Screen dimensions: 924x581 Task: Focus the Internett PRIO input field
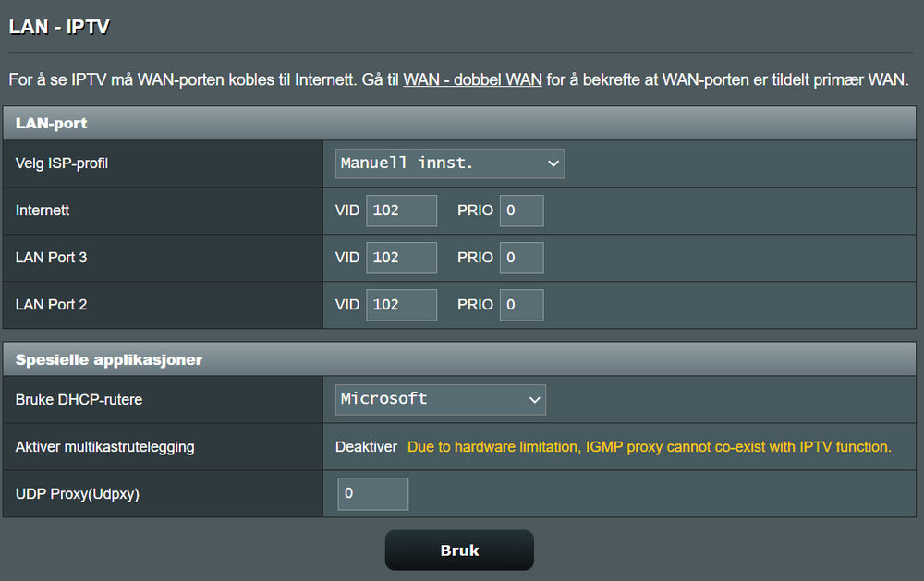521,211
